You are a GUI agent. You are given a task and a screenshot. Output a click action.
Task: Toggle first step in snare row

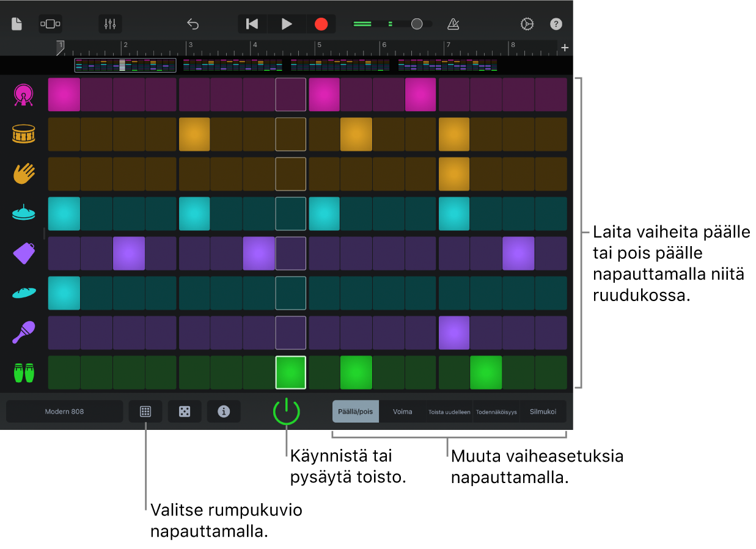coord(64,134)
